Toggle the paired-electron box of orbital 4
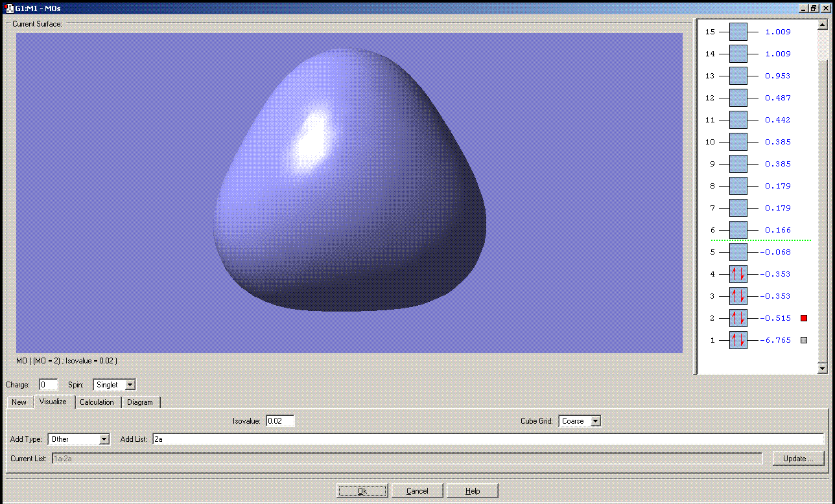 [738, 274]
